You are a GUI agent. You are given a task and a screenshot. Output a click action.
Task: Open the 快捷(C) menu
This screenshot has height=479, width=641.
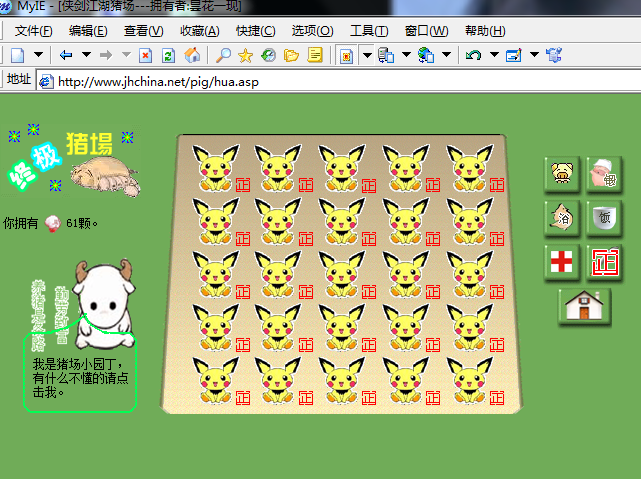point(256,31)
